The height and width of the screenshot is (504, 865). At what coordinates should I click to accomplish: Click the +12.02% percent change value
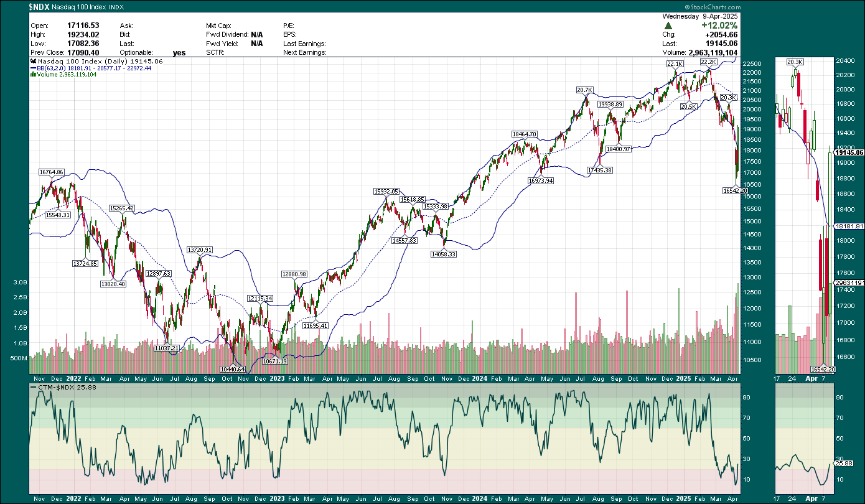[x=719, y=26]
